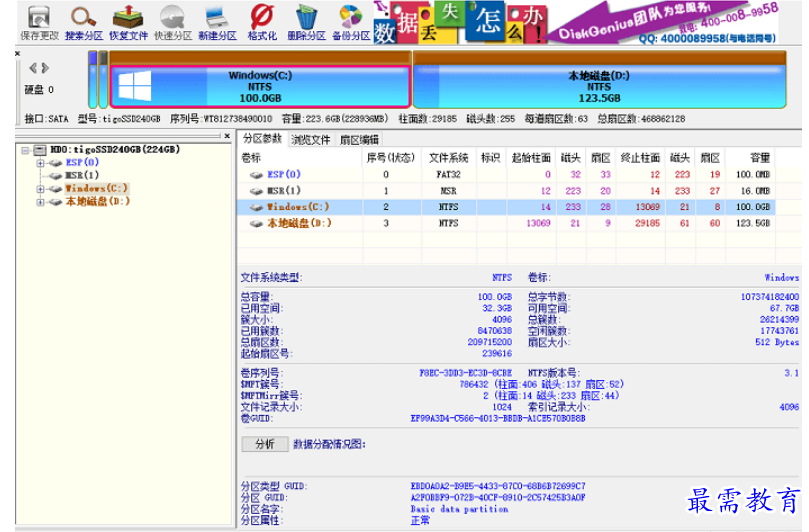Click the DiskGenius team banner advertisement

point(663,23)
